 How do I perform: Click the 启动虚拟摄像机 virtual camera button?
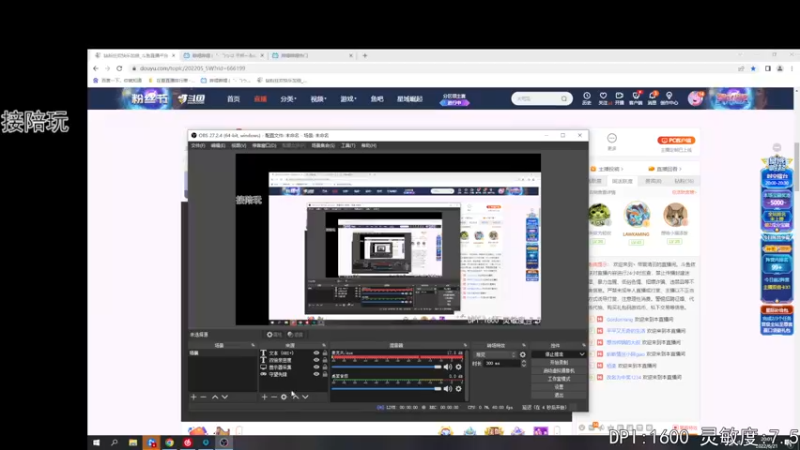pyautogui.click(x=559, y=370)
